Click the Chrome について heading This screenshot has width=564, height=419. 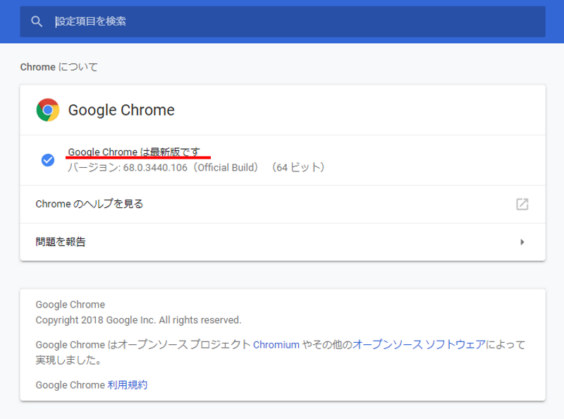tap(59, 67)
